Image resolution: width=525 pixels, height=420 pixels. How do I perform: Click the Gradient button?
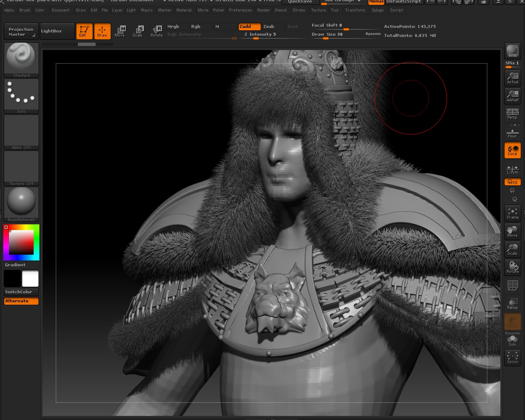point(21,265)
